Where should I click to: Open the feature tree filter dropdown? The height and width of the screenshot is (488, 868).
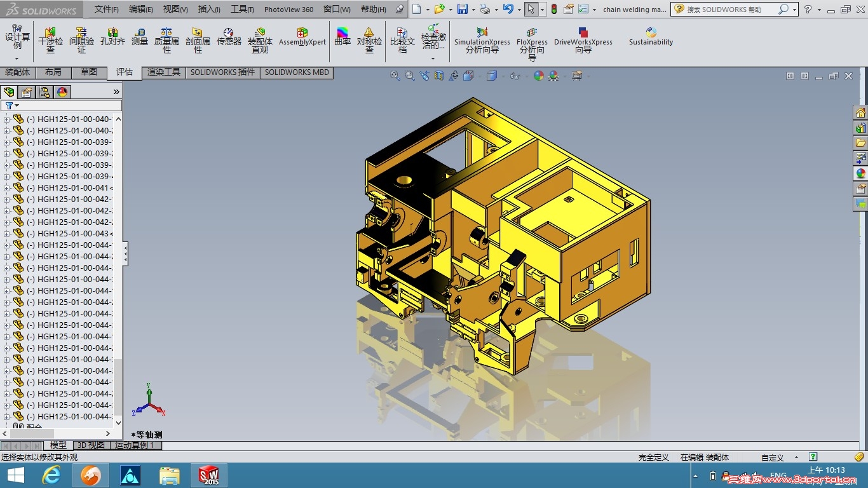pos(12,105)
